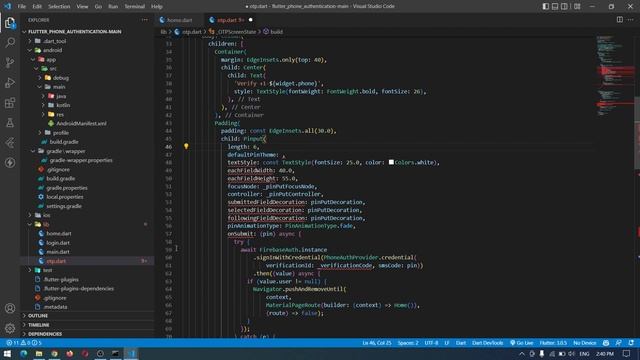Open Dart DevTools from status bar
This screenshot has height=360, width=640.
pos(487,343)
